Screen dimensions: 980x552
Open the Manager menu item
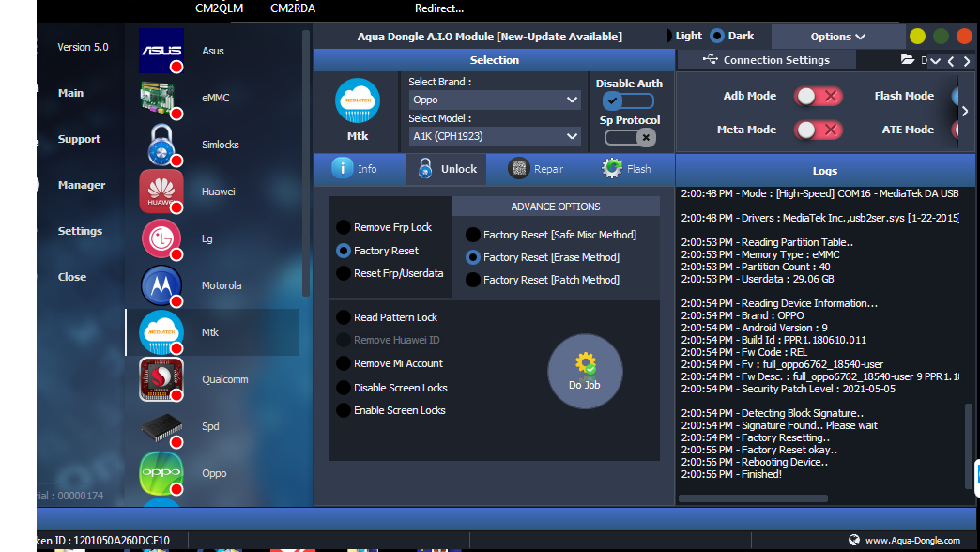point(82,185)
